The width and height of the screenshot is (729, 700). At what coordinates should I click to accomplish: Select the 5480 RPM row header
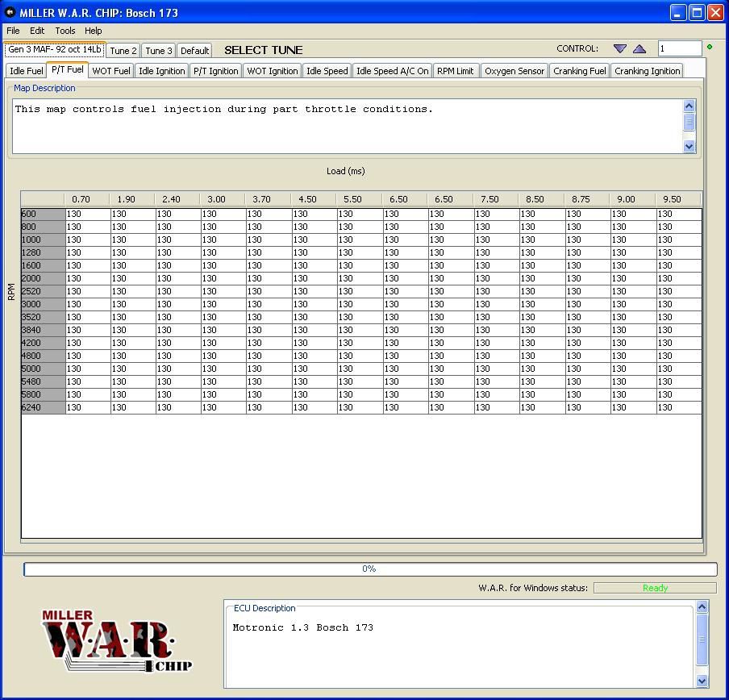click(x=43, y=381)
